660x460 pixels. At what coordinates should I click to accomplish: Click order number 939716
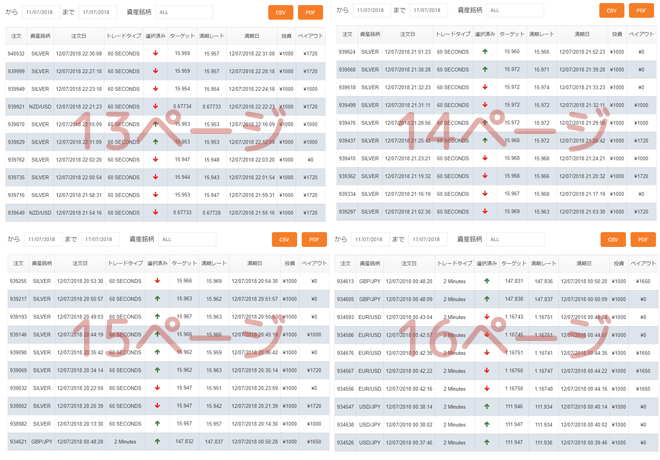(16, 195)
